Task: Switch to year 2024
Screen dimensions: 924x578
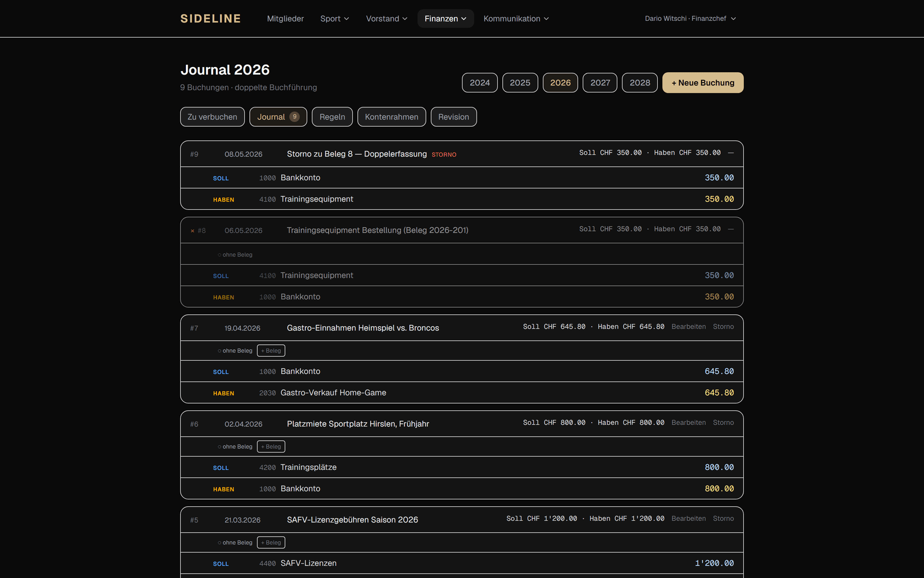Action: [480, 83]
